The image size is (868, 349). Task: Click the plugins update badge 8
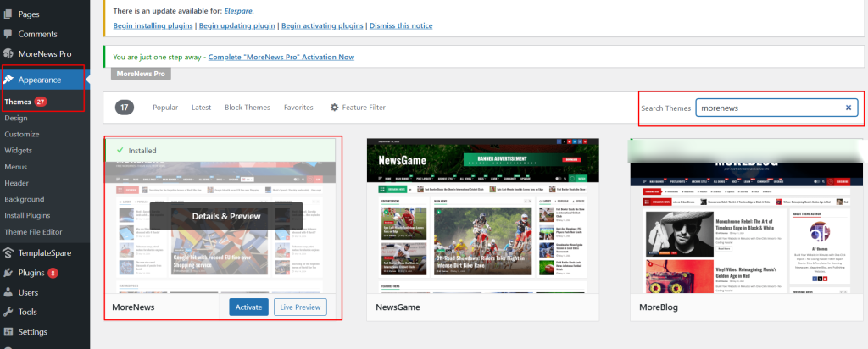coord(53,273)
